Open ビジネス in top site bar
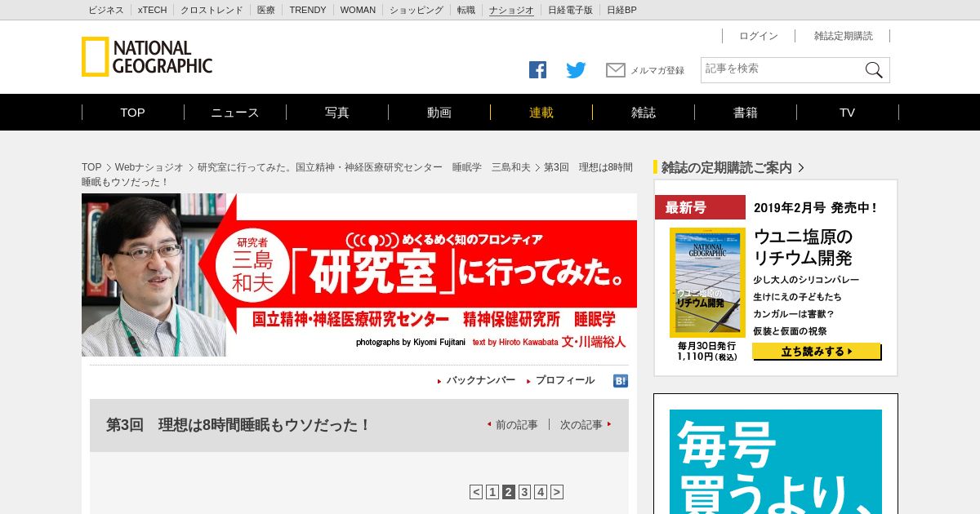This screenshot has width=980, height=514. pos(106,10)
